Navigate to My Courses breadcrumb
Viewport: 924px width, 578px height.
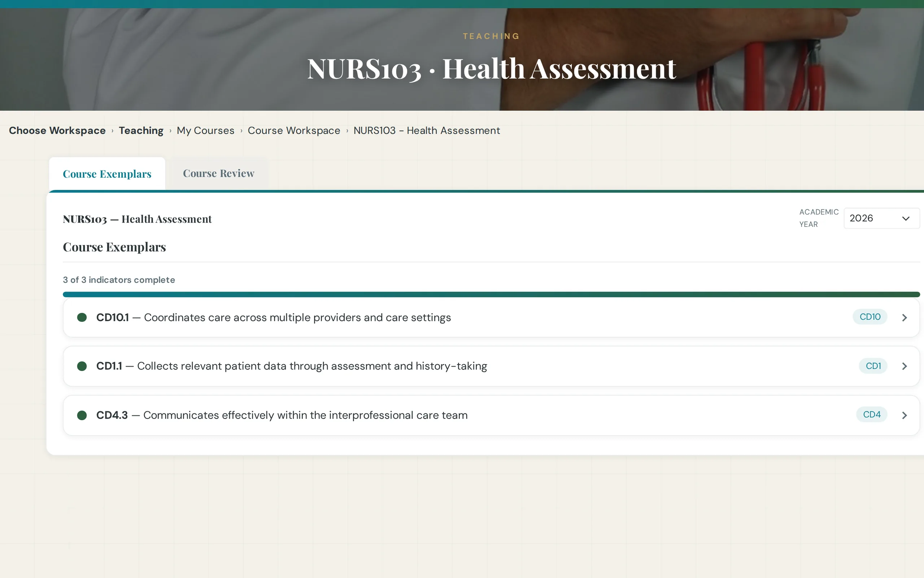(205, 130)
